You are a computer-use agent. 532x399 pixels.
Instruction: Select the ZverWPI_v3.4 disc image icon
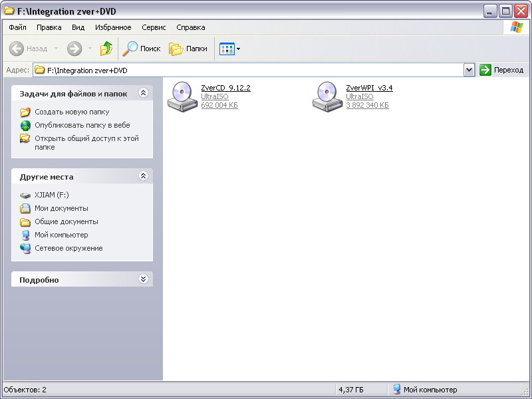[327, 96]
